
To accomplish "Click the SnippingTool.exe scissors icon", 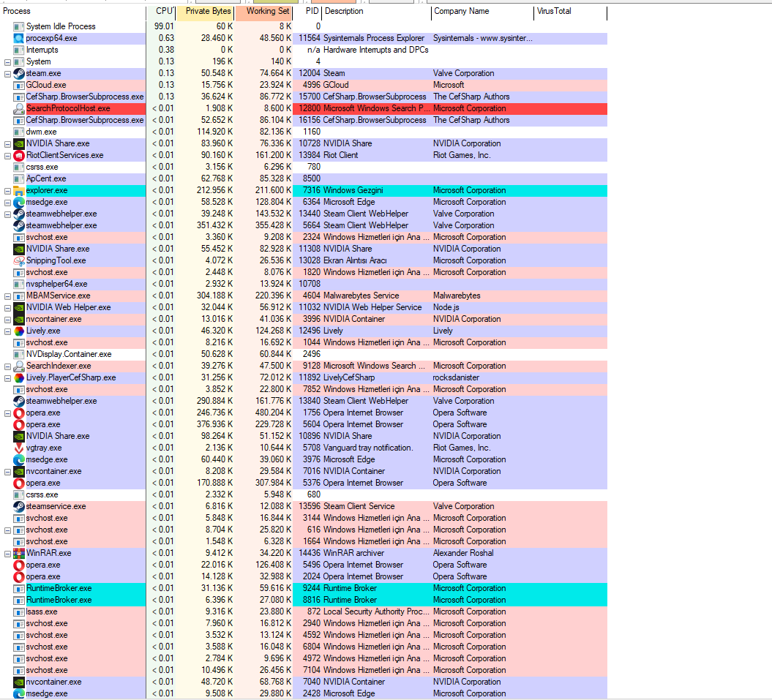I will pyautogui.click(x=19, y=261).
